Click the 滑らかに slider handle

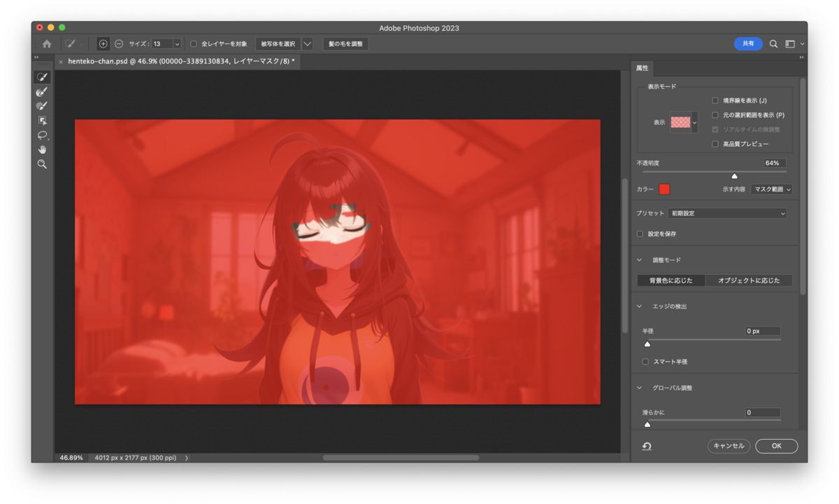pos(647,424)
